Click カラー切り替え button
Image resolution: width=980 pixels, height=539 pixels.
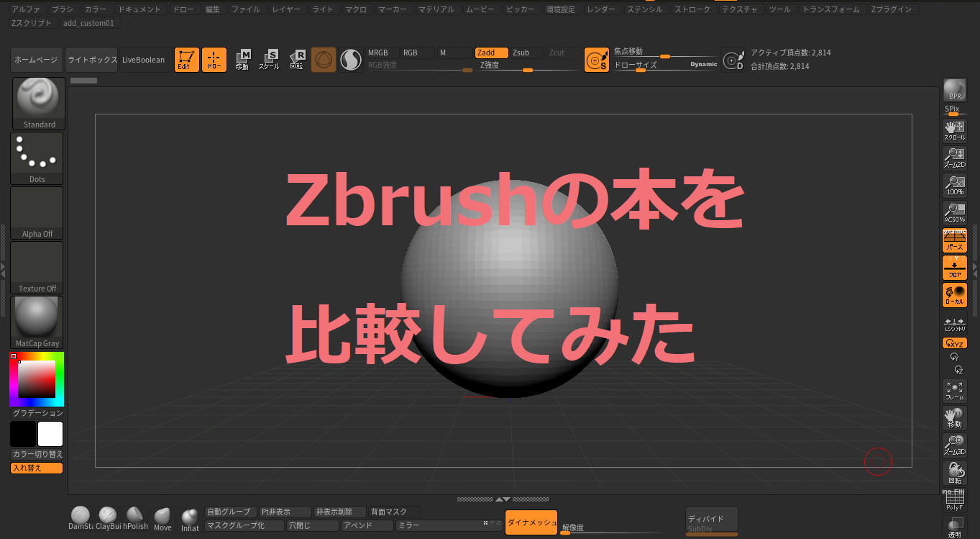(x=37, y=454)
